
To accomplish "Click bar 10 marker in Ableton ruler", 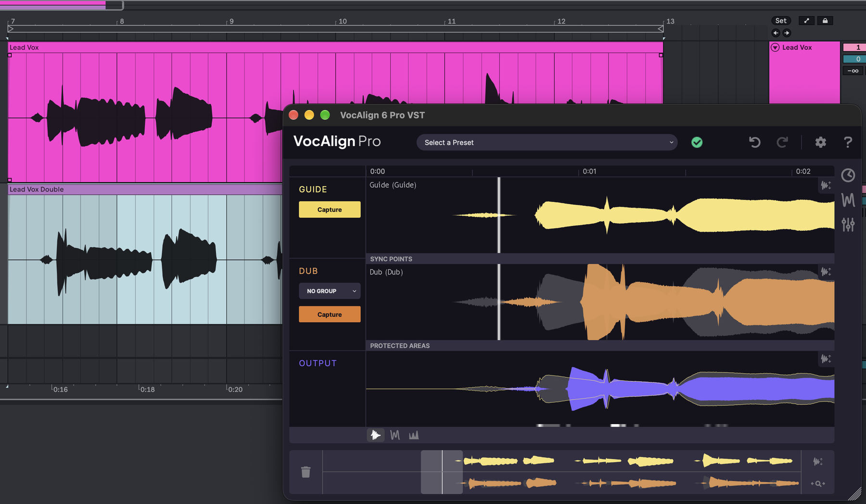I will pos(342,21).
